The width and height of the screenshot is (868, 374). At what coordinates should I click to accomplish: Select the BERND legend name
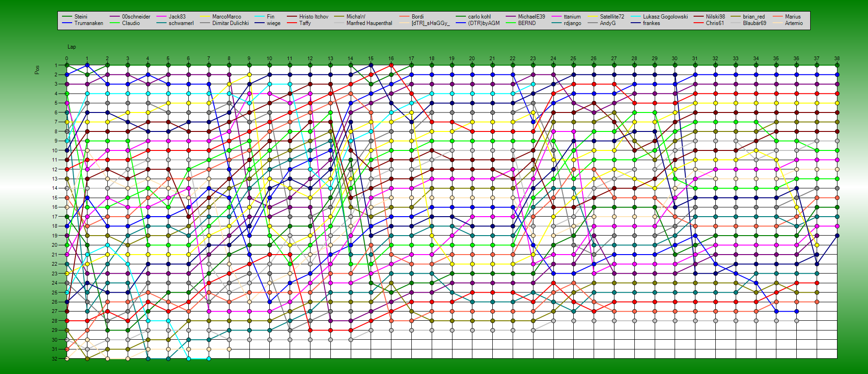coord(527,23)
